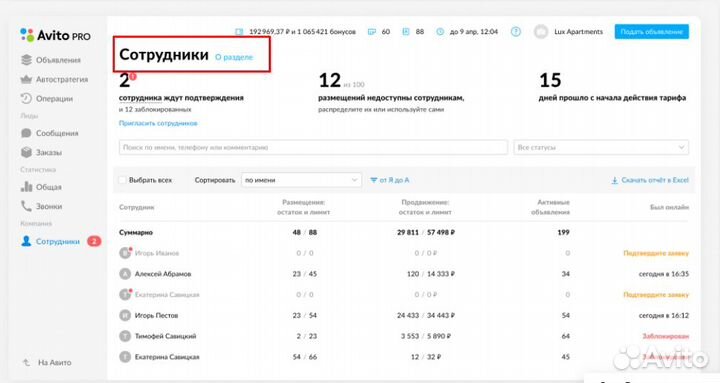Click the Сотрудник column header

pyautogui.click(x=136, y=207)
